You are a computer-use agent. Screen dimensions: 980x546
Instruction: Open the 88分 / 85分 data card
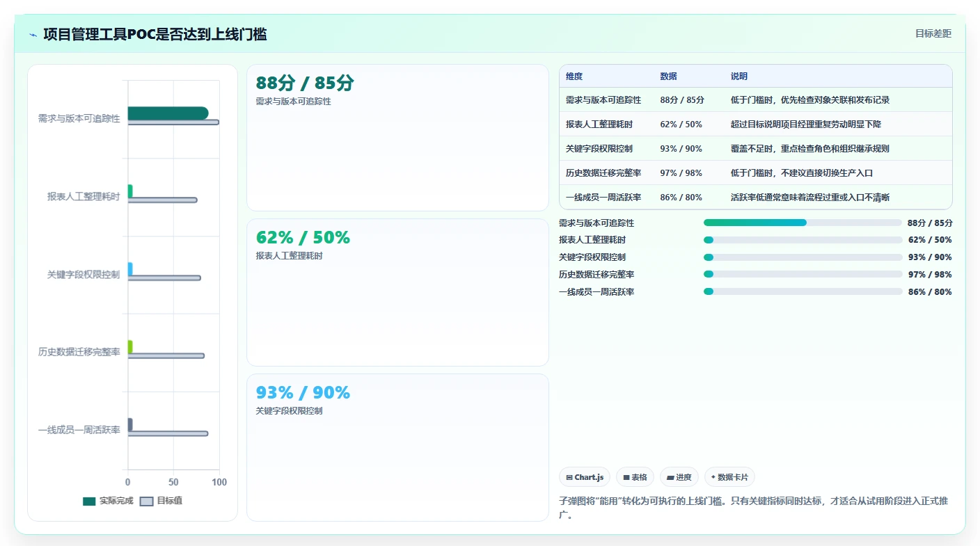pos(397,138)
